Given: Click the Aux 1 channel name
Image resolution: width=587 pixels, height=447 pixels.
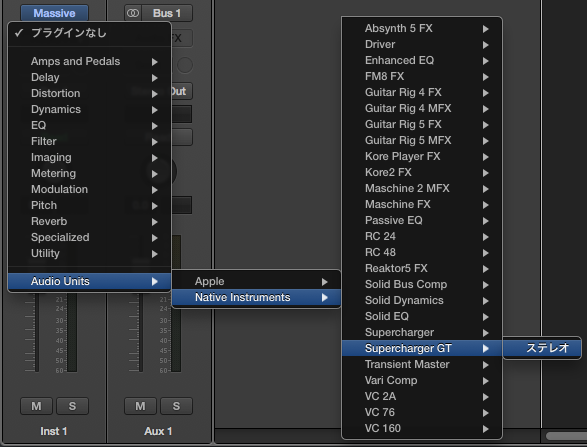Looking at the screenshot, I should point(158,431).
